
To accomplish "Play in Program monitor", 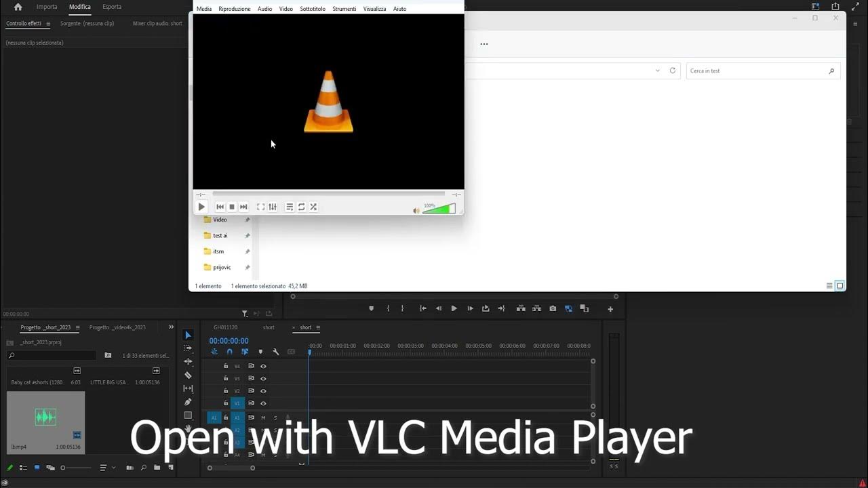I will [454, 308].
